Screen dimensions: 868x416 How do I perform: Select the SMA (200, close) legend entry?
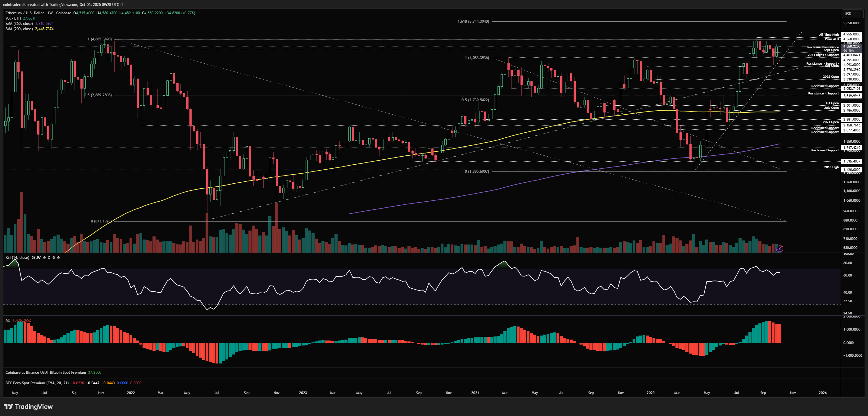(19, 29)
